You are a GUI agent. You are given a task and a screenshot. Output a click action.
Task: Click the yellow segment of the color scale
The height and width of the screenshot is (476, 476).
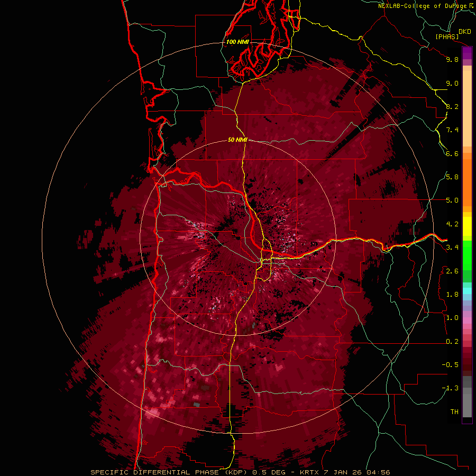(467, 226)
